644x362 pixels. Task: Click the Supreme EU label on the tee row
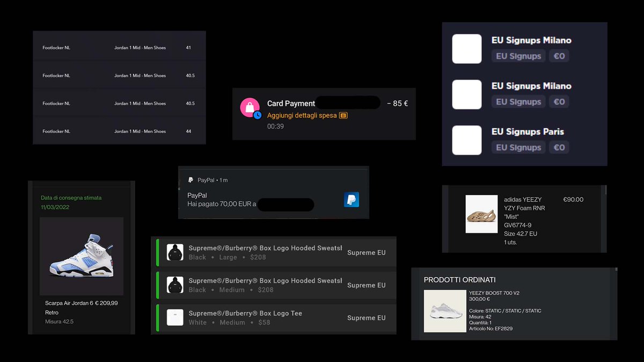point(367,318)
